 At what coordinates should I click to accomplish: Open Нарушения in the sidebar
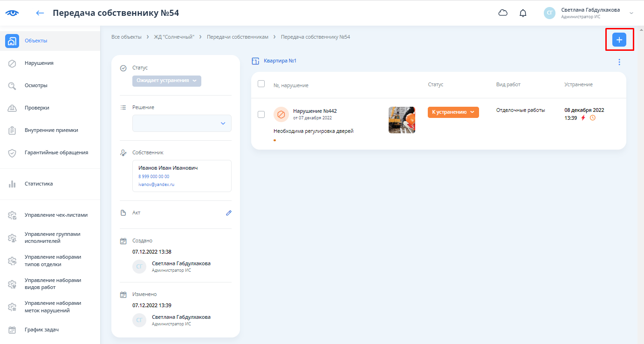pyautogui.click(x=39, y=63)
